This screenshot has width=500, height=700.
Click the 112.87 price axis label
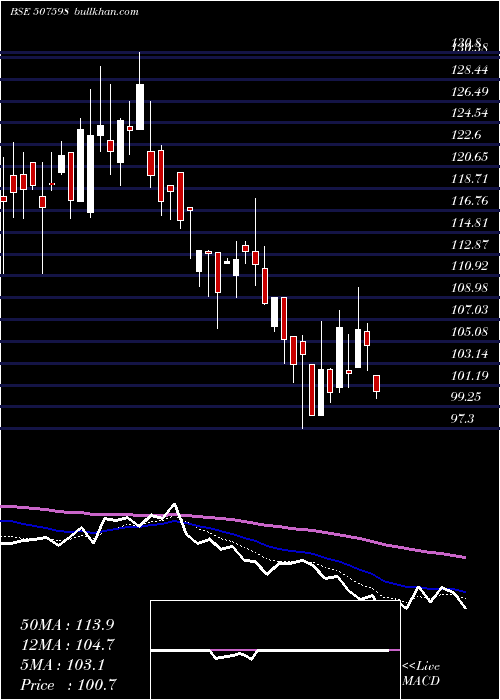click(470, 244)
